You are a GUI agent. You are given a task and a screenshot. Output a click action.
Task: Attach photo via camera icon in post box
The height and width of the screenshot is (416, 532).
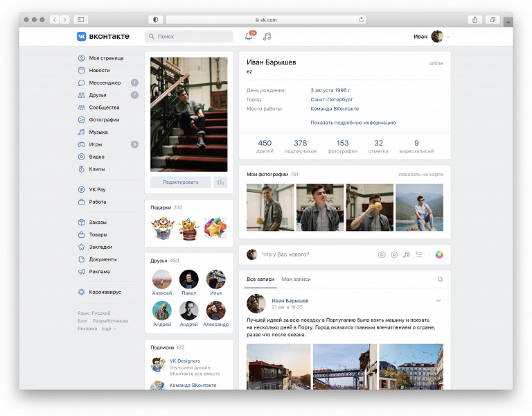click(x=382, y=254)
